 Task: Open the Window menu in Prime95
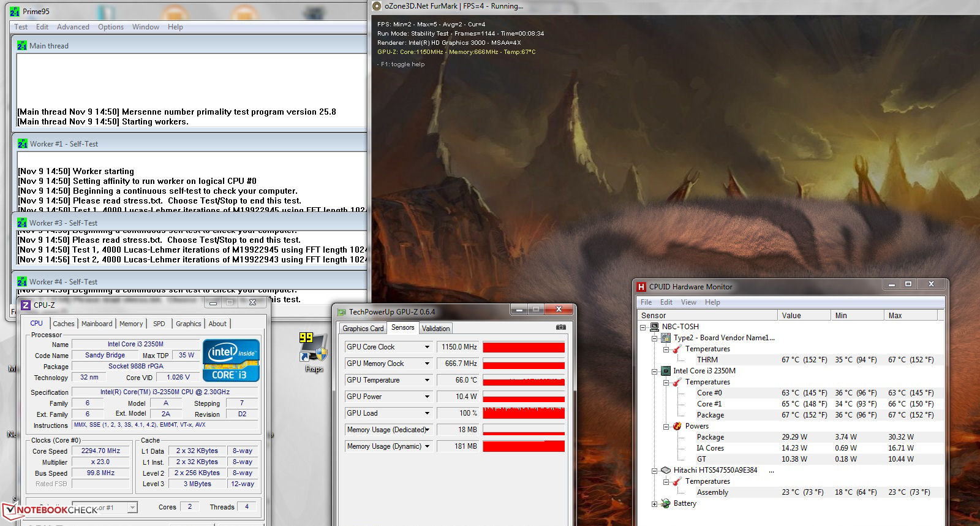click(146, 27)
